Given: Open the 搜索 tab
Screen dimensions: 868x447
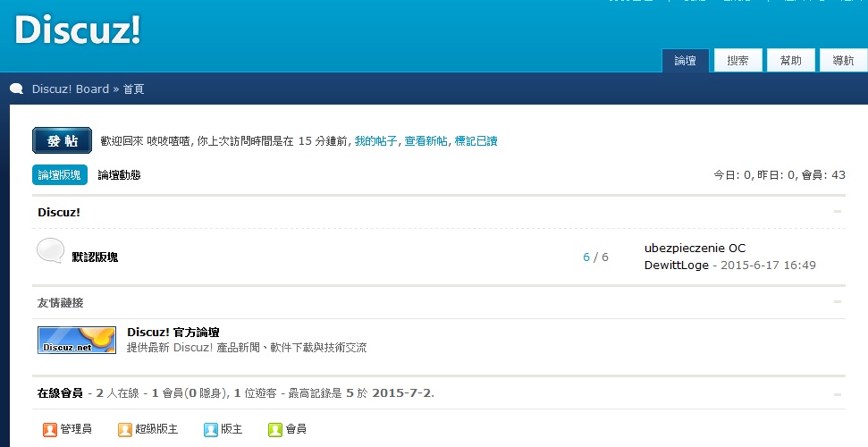Looking at the screenshot, I should click(x=737, y=61).
